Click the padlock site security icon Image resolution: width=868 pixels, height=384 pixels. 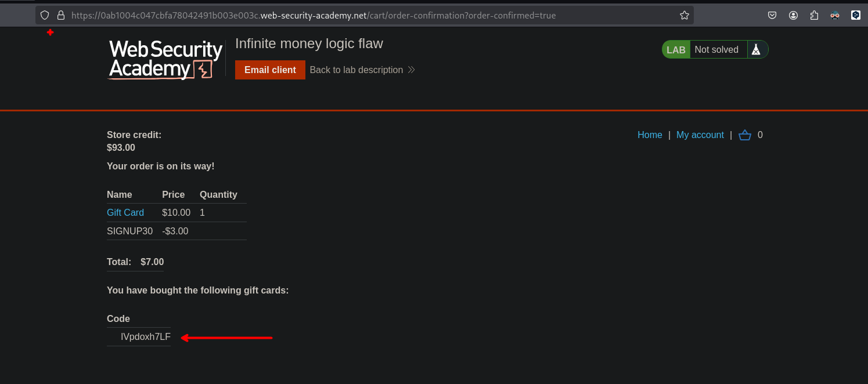60,16
